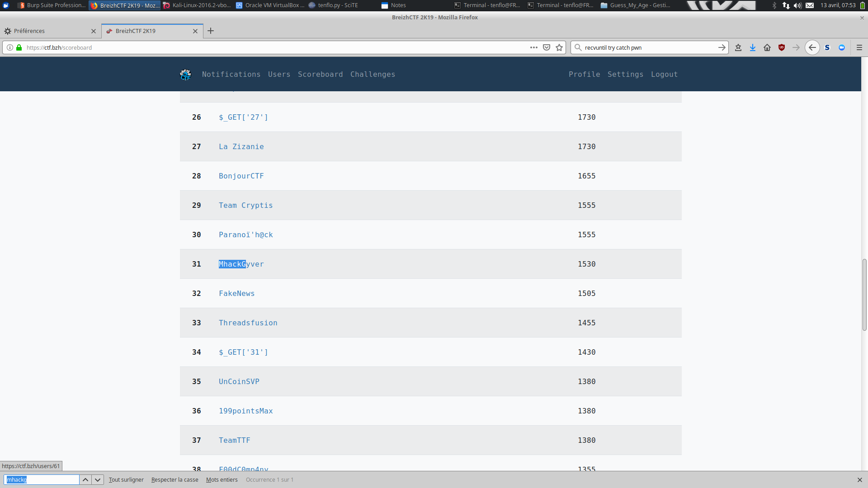The width and height of the screenshot is (868, 488).
Task: Open the Firefox hamburger menu
Action: (859, 47)
